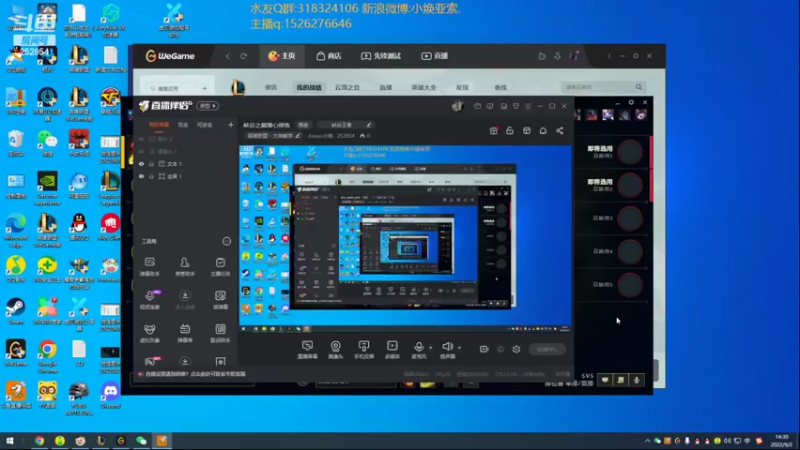Open the 读弹幕 tool
This screenshot has height=450, width=800.
[220, 299]
